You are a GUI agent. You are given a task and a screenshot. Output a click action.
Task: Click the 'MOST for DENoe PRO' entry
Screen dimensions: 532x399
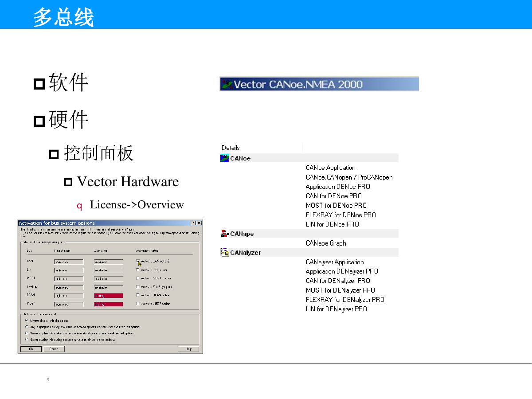coord(336,205)
